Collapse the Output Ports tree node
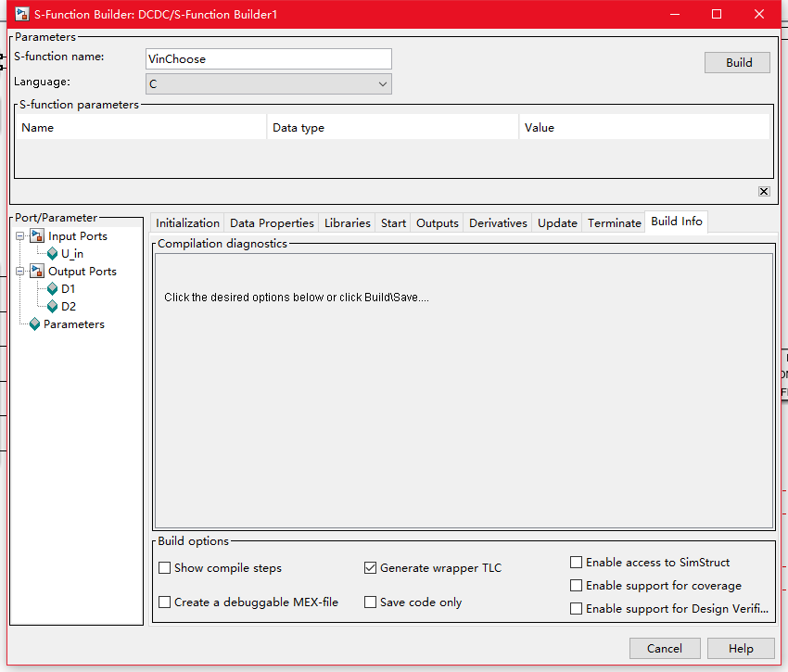This screenshot has height=672, width=788. click(20, 271)
